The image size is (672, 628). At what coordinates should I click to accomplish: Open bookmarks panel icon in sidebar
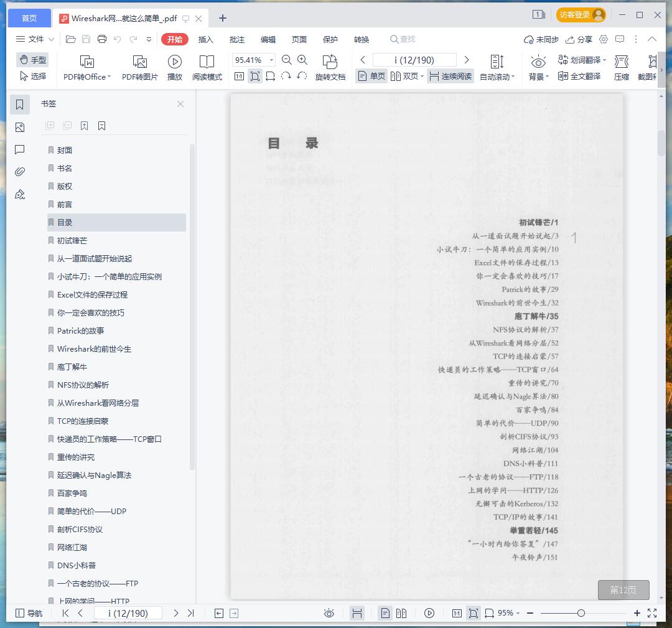20,105
